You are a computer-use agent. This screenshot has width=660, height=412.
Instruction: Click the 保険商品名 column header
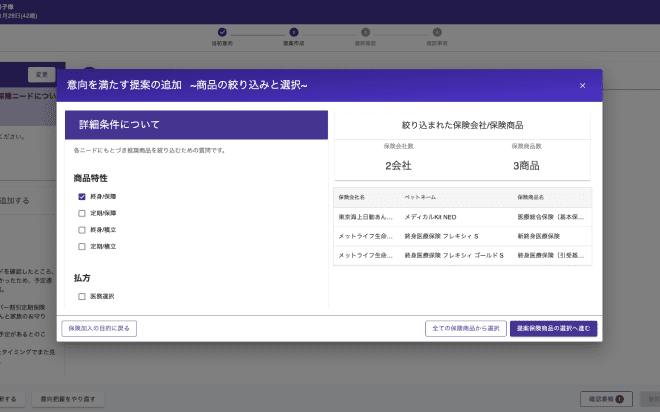click(x=531, y=197)
